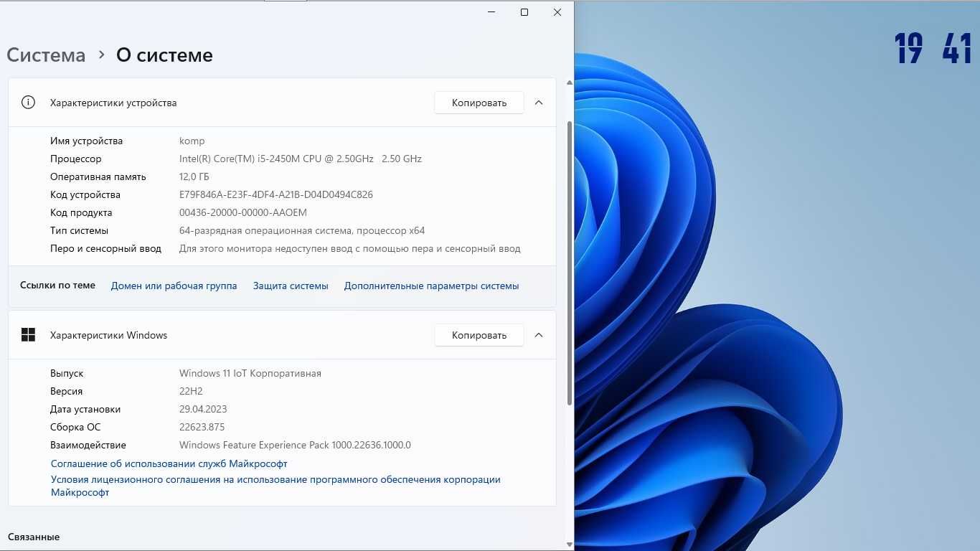Close the Settings window
Screen dimensions: 980x551
click(557, 12)
